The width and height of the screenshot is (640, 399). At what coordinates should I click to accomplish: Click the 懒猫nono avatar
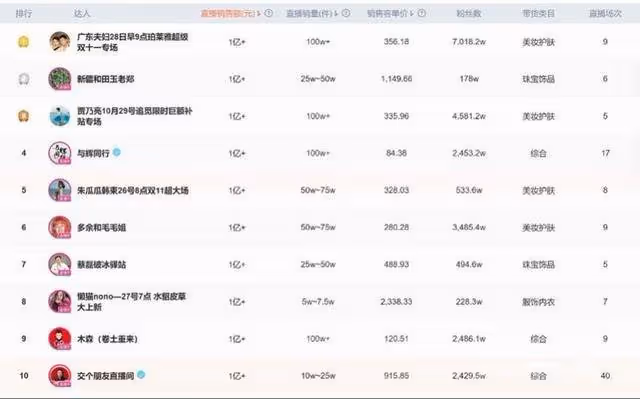tap(60, 301)
